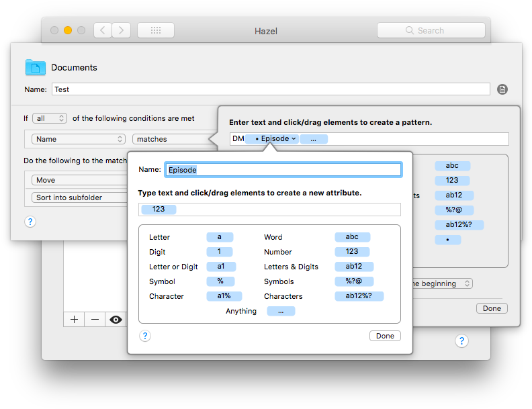
Task: Click the forward arrow in Hazel toolbar
Action: tap(121, 30)
